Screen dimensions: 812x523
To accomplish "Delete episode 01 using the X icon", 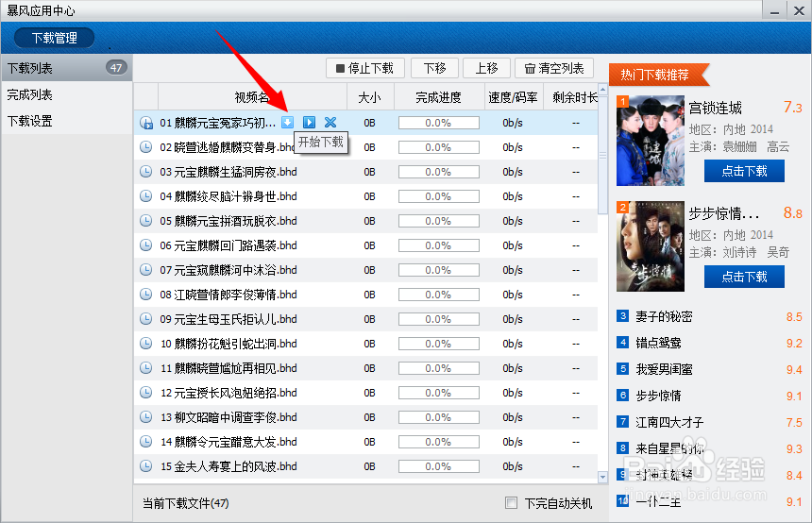I will click(x=330, y=122).
